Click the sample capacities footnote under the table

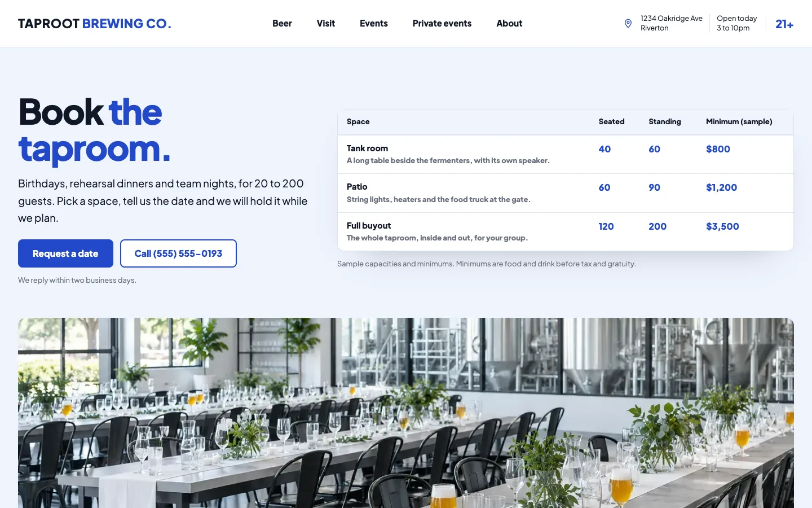[487, 264]
